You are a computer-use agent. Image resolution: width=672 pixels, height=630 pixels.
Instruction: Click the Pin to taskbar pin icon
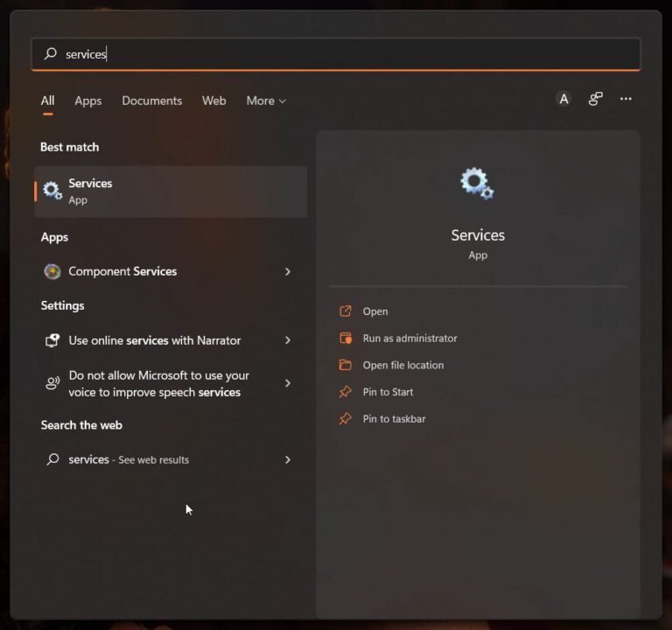pos(346,419)
